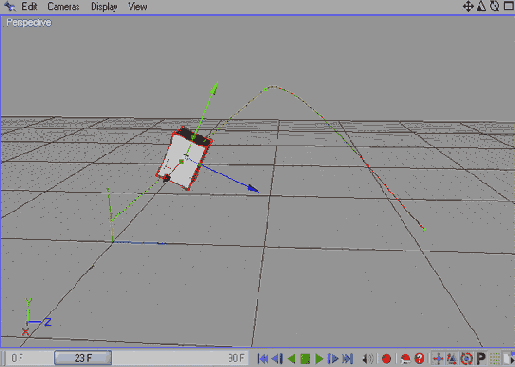Toggle point level animation dotted grid icon
515x367 pixels.
[x=495, y=359]
